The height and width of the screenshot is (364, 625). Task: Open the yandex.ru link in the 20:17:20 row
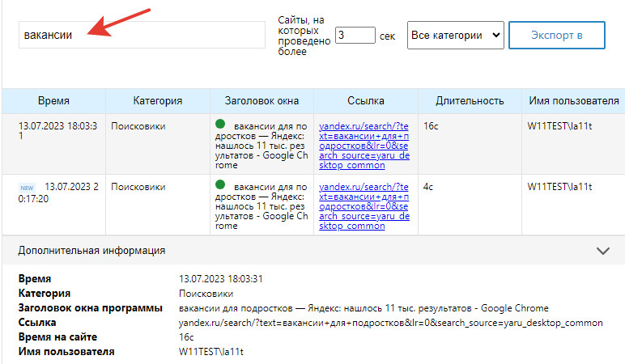(364, 206)
